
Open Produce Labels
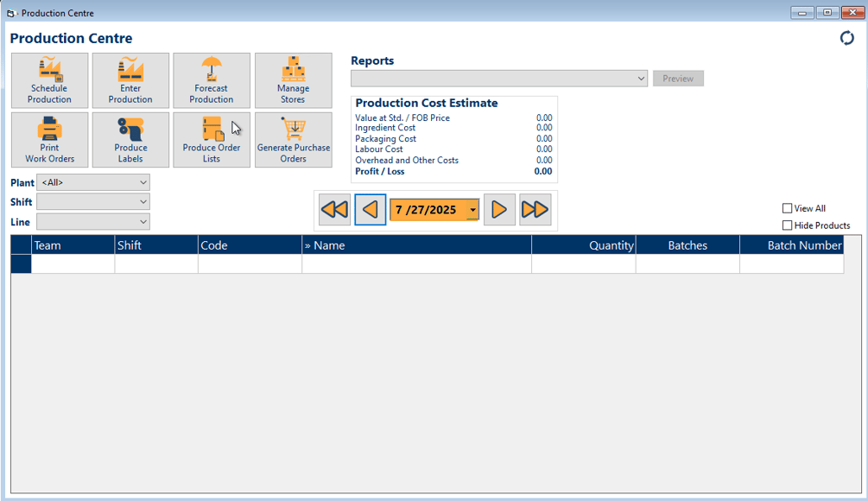click(x=130, y=140)
